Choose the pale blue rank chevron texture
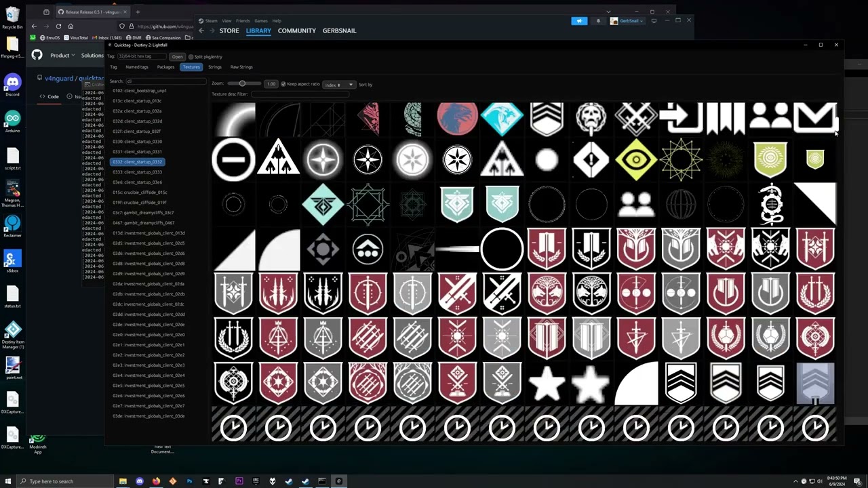The image size is (868, 488). (x=815, y=383)
